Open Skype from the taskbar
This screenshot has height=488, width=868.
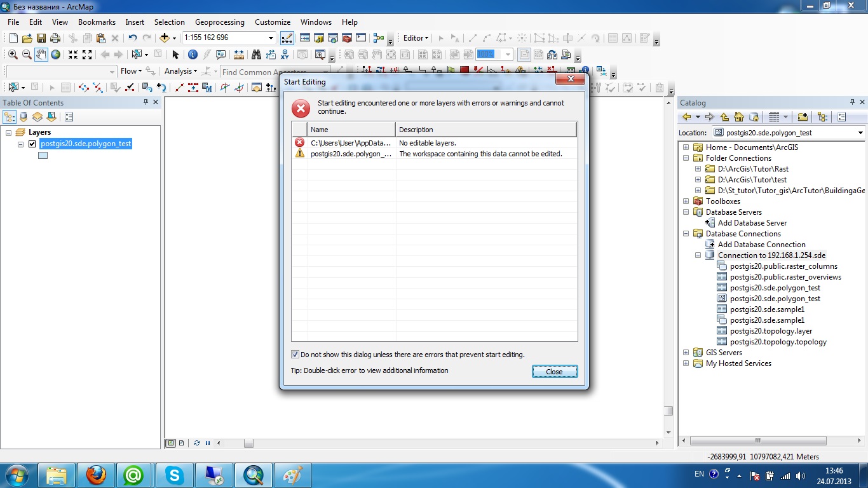(175, 475)
